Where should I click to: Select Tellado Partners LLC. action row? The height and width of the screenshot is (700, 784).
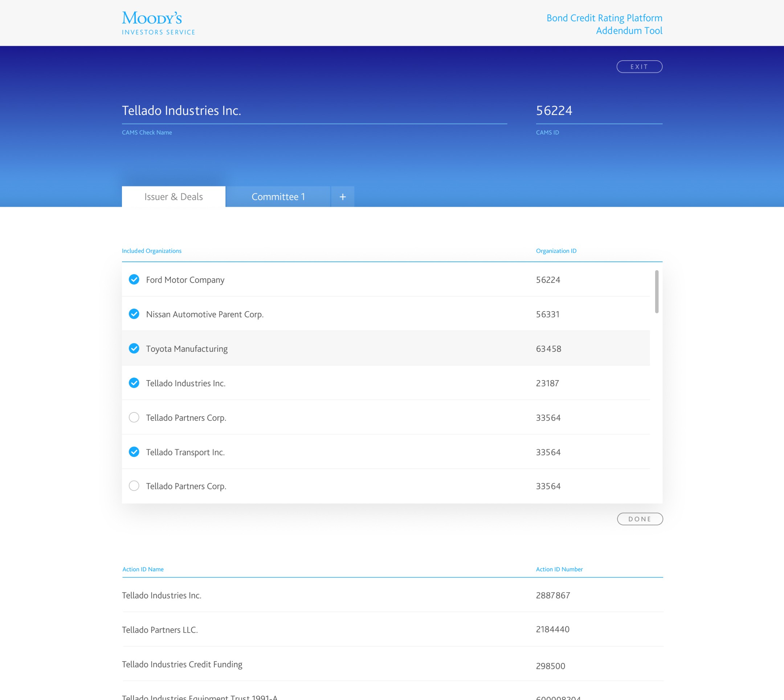click(160, 630)
